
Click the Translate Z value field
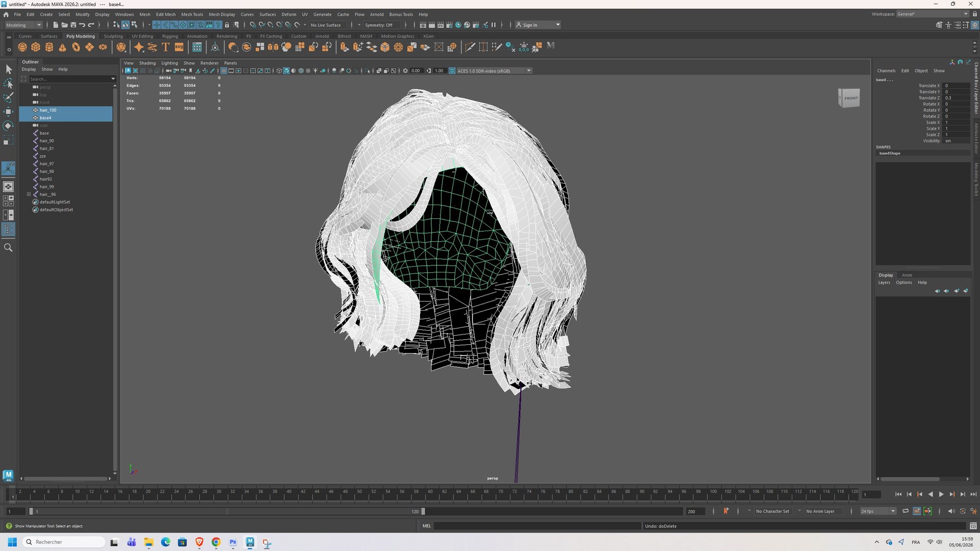(957, 98)
